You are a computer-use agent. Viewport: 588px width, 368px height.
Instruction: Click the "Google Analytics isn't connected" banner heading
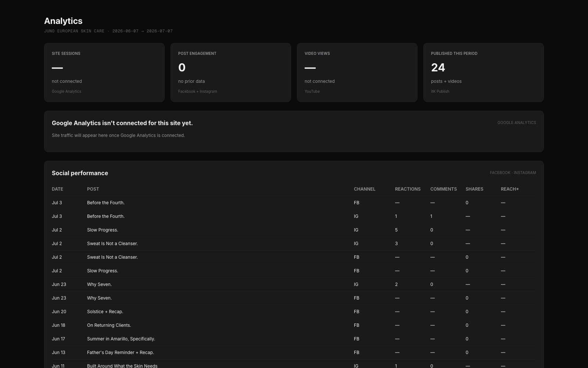pos(122,123)
